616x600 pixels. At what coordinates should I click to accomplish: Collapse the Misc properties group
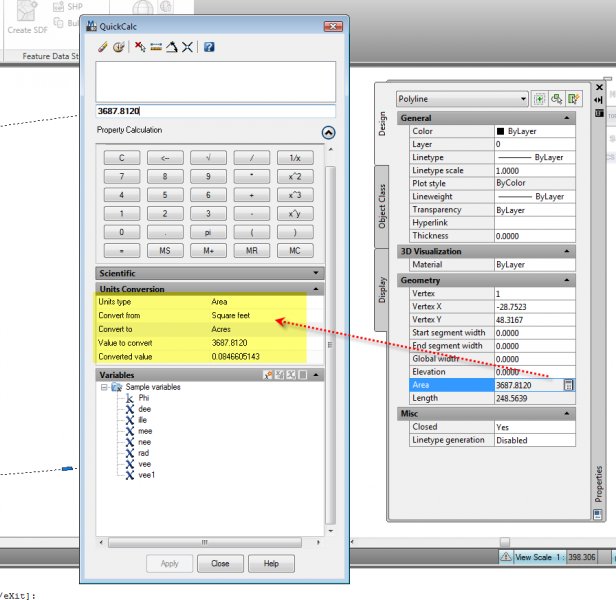(567, 413)
